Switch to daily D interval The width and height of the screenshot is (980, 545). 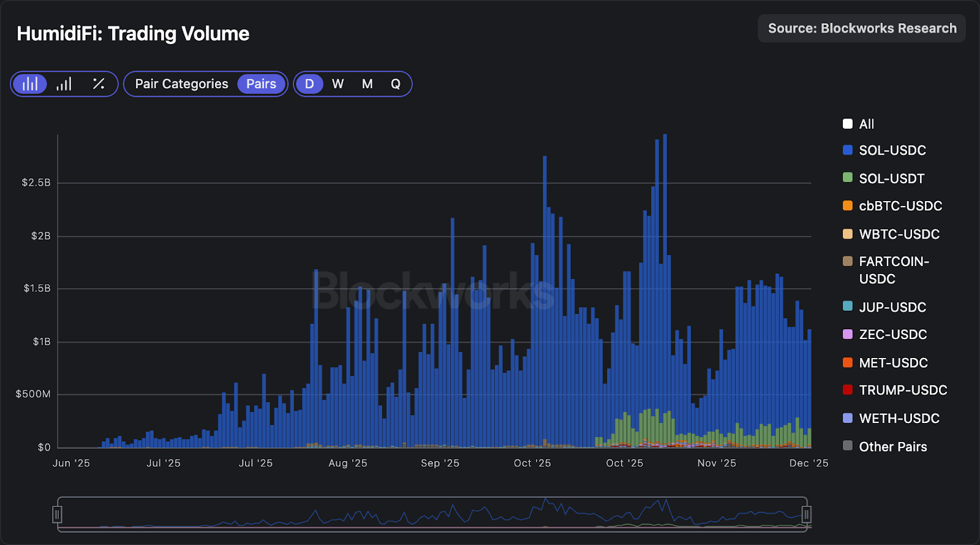point(309,84)
